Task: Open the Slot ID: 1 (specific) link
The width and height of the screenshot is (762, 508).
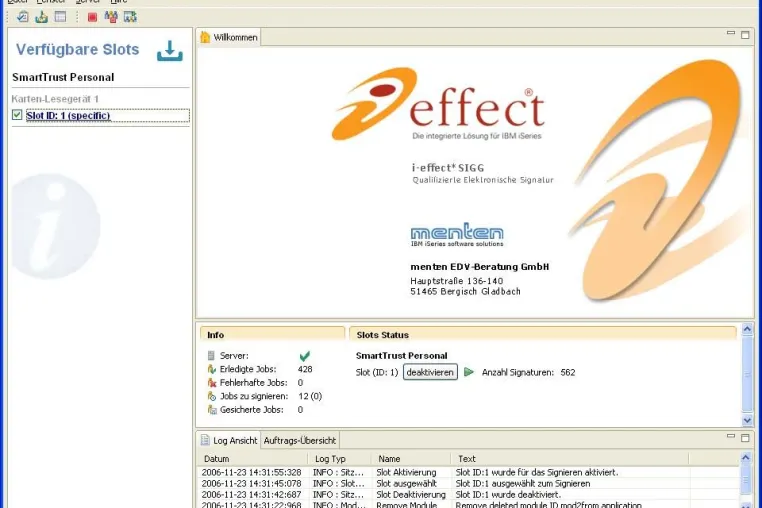Action: [x=68, y=116]
